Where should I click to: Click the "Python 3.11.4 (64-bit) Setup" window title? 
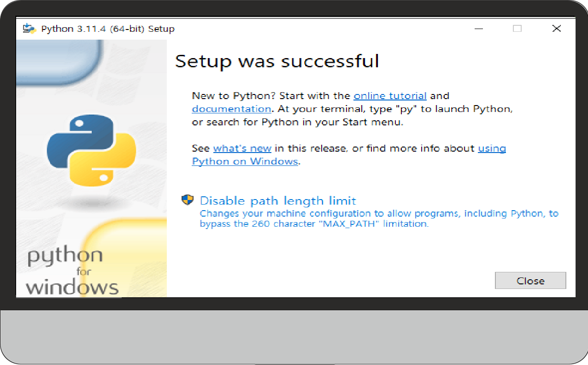point(108,29)
